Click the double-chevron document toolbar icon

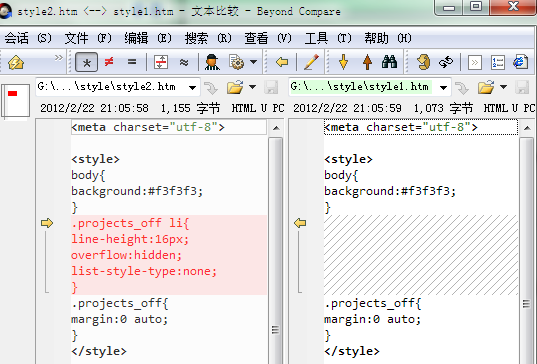[x=475, y=62]
